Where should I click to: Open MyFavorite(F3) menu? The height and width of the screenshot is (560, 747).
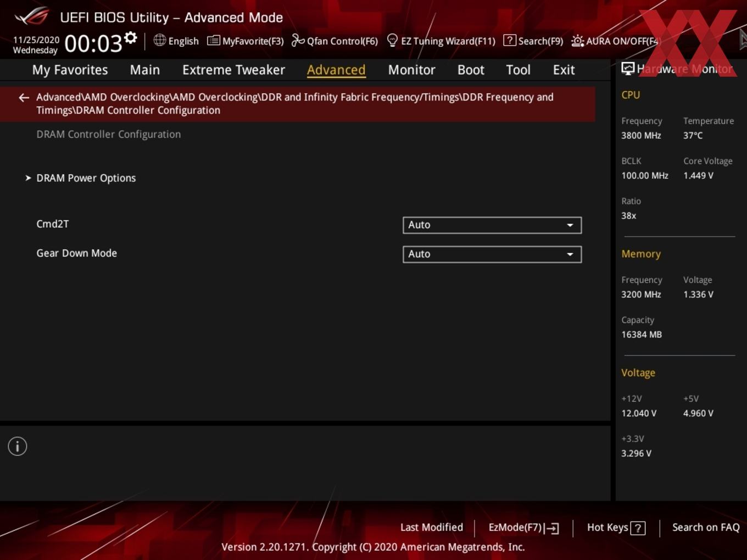click(246, 41)
